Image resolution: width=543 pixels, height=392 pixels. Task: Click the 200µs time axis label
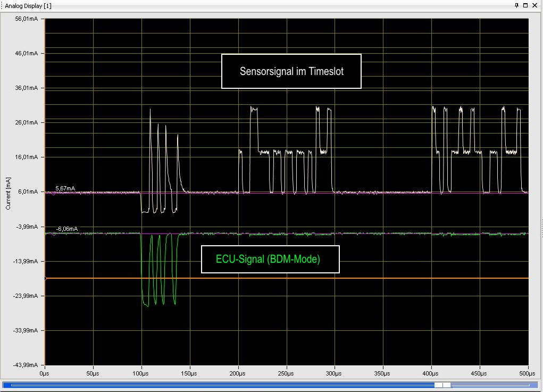point(238,373)
